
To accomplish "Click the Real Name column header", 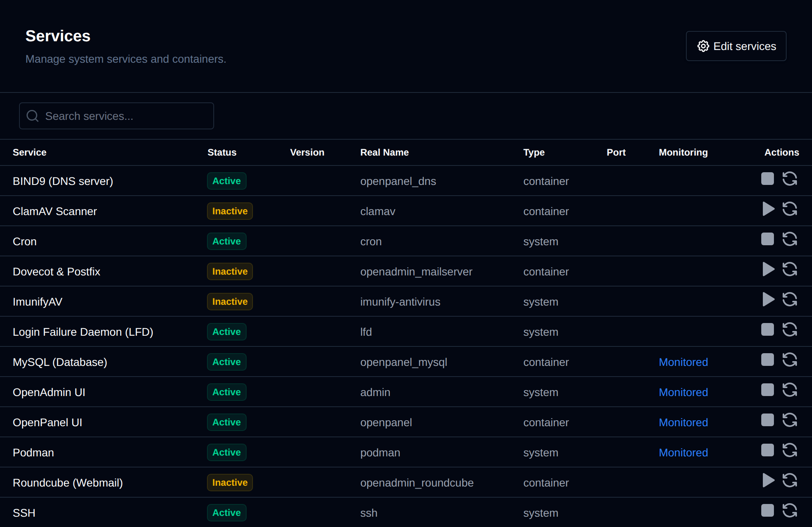I will pyautogui.click(x=384, y=152).
